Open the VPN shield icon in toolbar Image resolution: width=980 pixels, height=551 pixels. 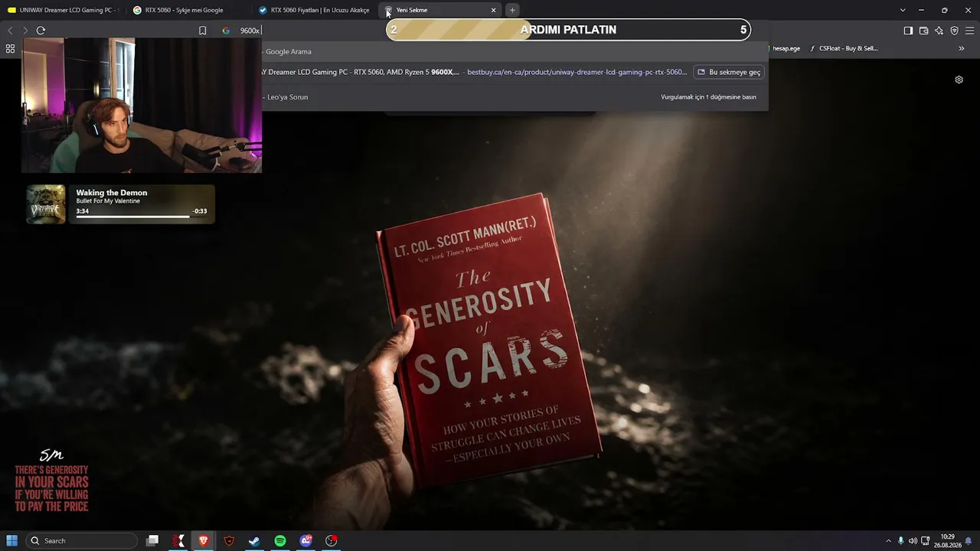coord(954,31)
